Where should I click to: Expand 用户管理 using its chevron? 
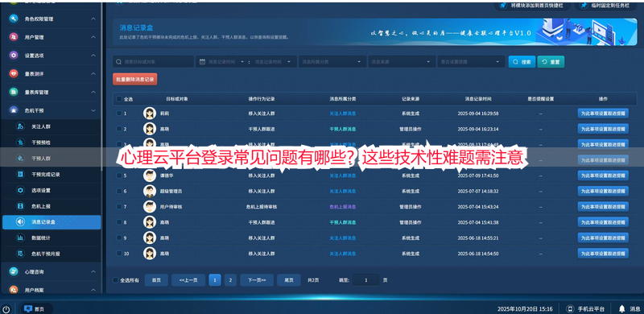pyautogui.click(x=93, y=37)
